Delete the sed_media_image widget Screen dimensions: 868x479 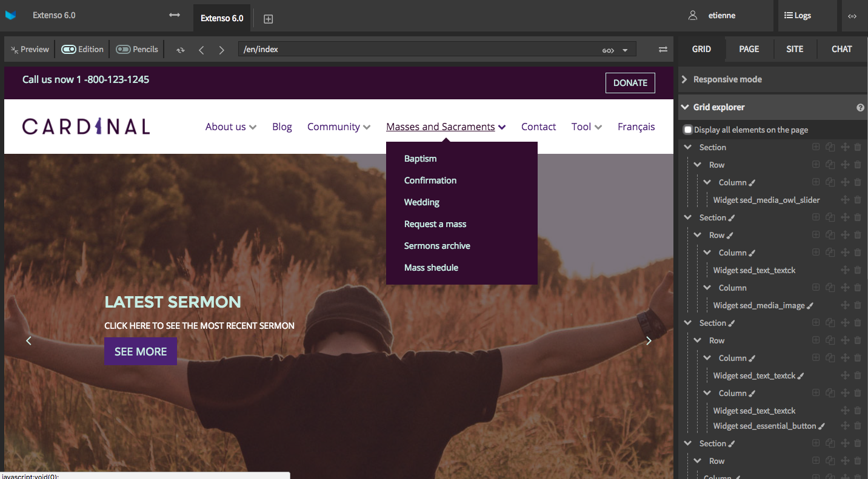pyautogui.click(x=858, y=305)
